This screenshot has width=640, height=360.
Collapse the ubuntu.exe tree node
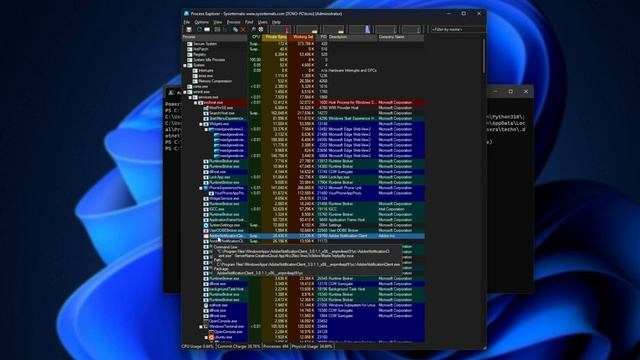[x=206, y=337]
